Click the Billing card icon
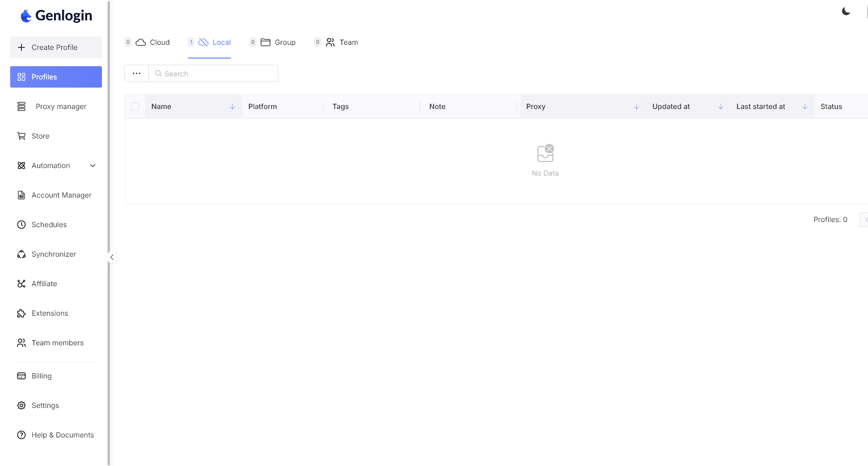The image size is (868, 466). (21, 376)
